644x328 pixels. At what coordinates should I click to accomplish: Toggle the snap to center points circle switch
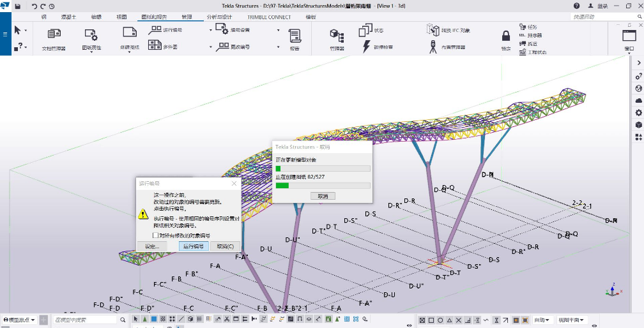click(440, 320)
